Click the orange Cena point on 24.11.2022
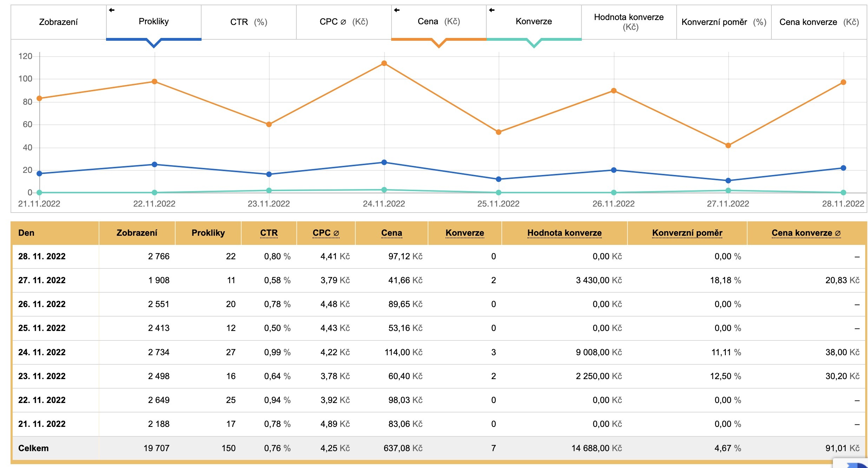Screen dimensions: 868x468 (x=384, y=64)
